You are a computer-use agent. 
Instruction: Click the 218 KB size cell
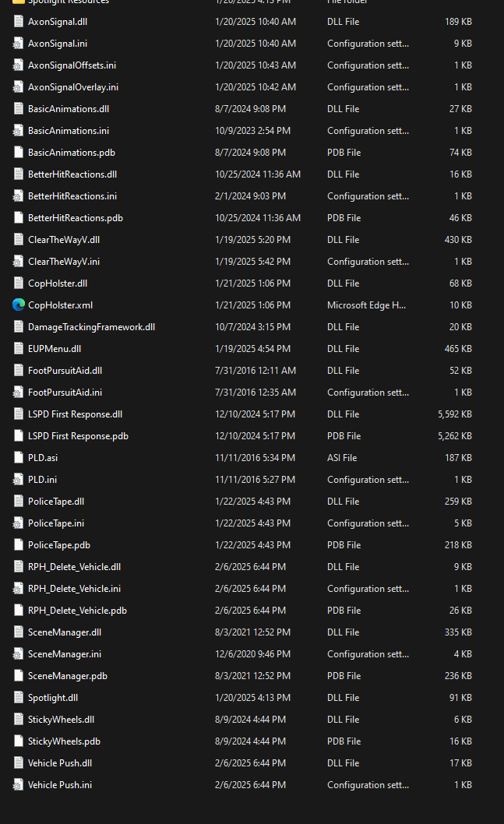click(x=458, y=545)
